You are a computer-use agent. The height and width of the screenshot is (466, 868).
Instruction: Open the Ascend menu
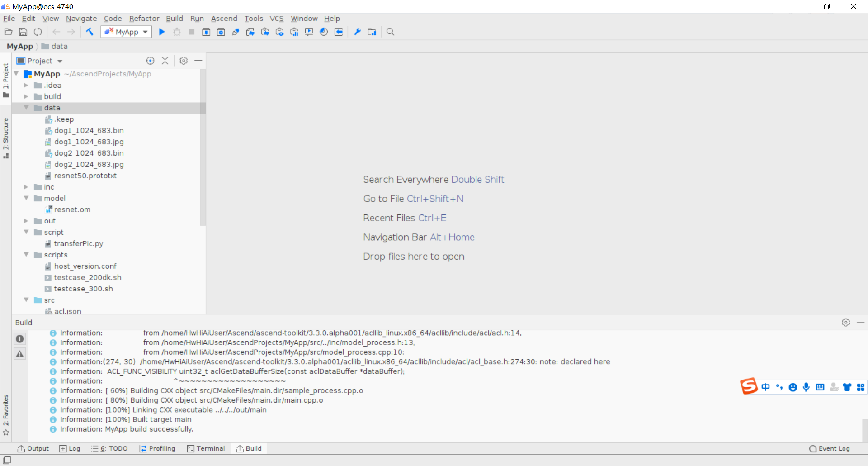(224, 19)
